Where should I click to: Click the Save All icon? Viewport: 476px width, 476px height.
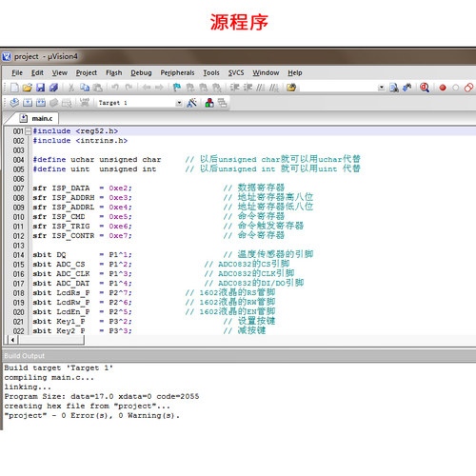pos(53,88)
